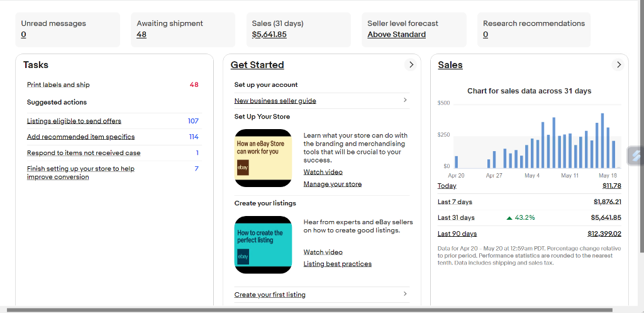Click Today sales link
This screenshot has height=313, width=644.
pos(447,186)
